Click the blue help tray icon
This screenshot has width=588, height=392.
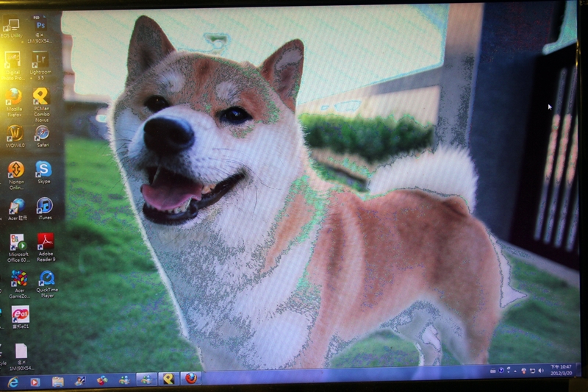coord(501,371)
